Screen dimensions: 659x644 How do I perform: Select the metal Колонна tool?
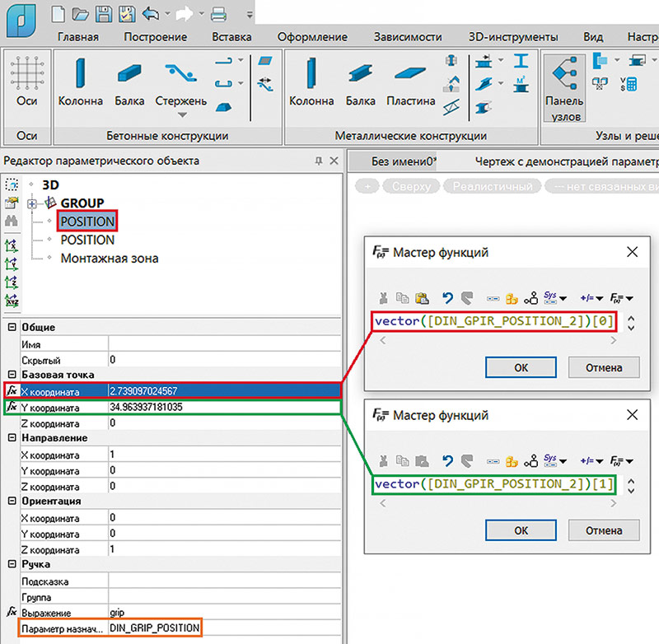point(311,82)
